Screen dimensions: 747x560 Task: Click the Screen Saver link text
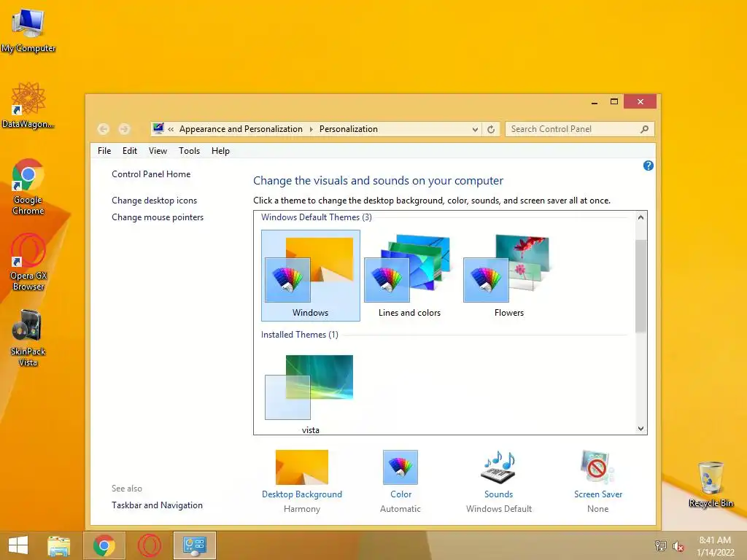pos(598,494)
